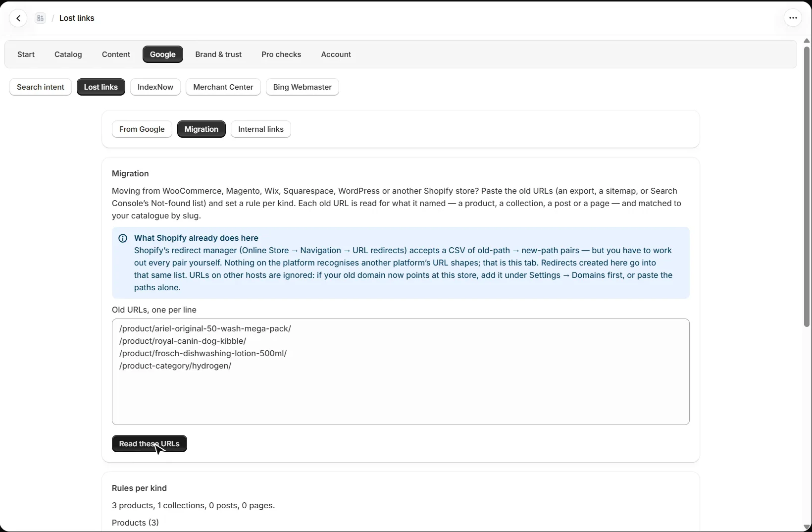Go to the Content tab
The height and width of the screenshot is (532, 812).
pos(116,54)
